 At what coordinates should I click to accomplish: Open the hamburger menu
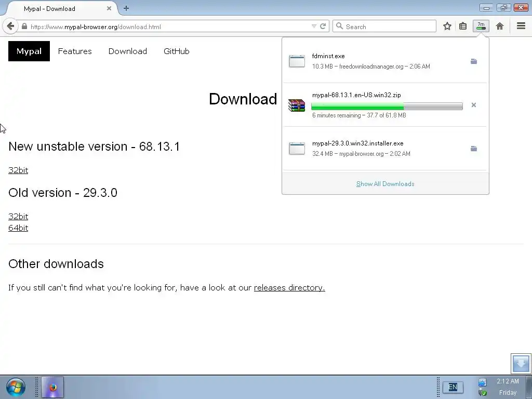point(521,26)
